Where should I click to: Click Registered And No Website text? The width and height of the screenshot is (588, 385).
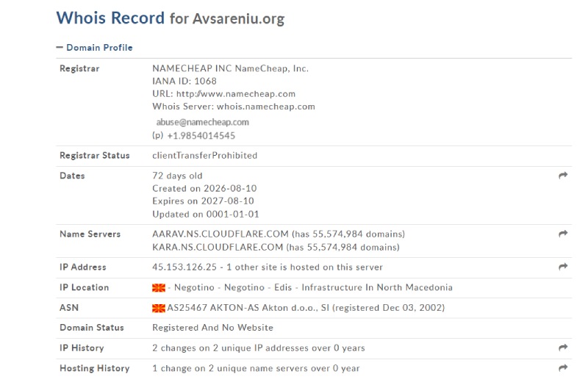pyautogui.click(x=212, y=327)
